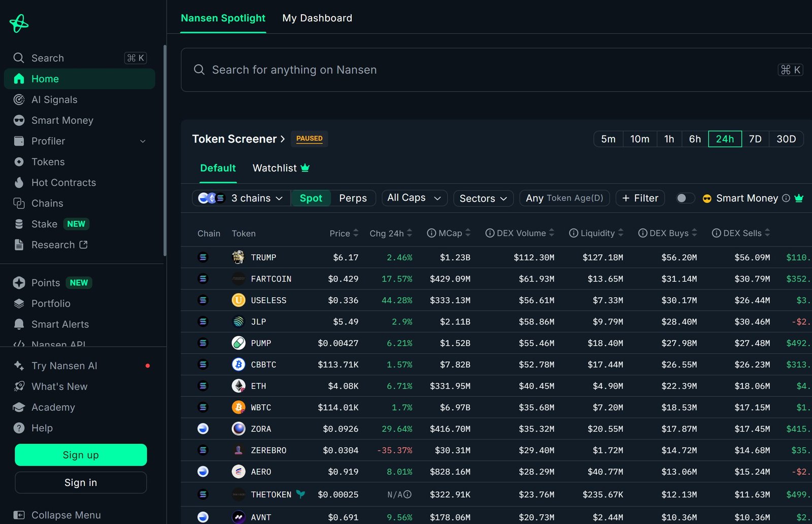The width and height of the screenshot is (812, 524).
Task: Switch to Perps mode in the screener
Action: 353,198
